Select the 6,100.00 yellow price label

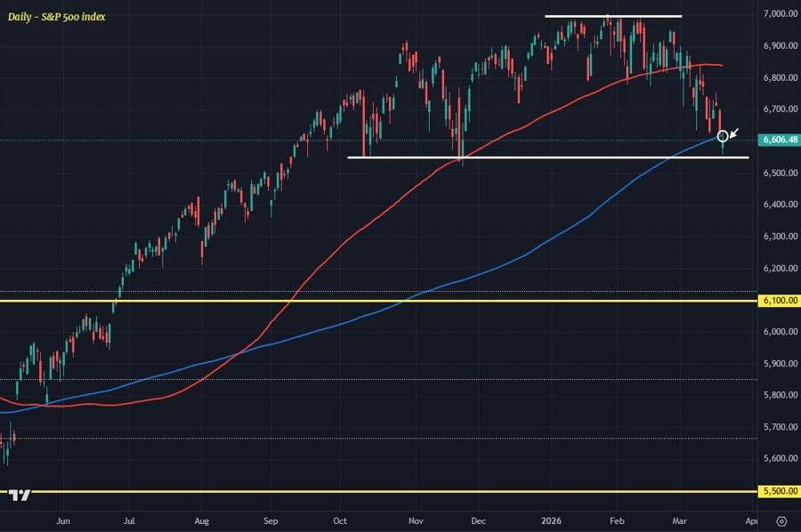click(779, 301)
